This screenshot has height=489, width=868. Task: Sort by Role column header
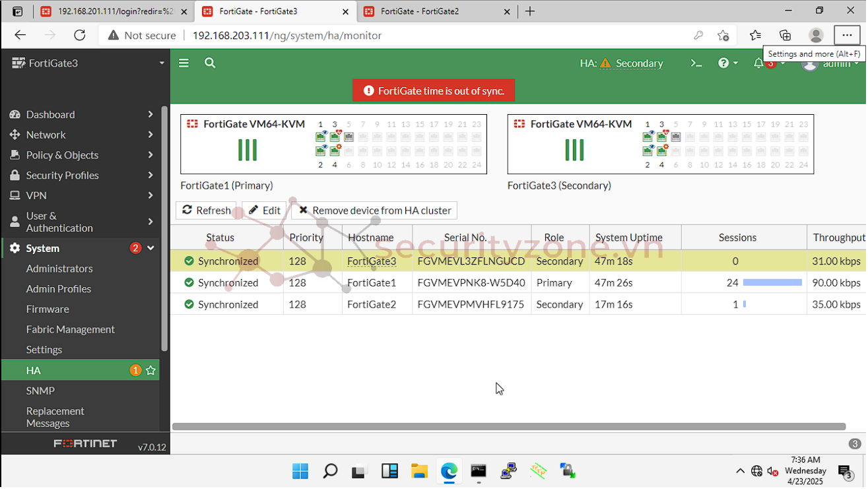tap(554, 238)
